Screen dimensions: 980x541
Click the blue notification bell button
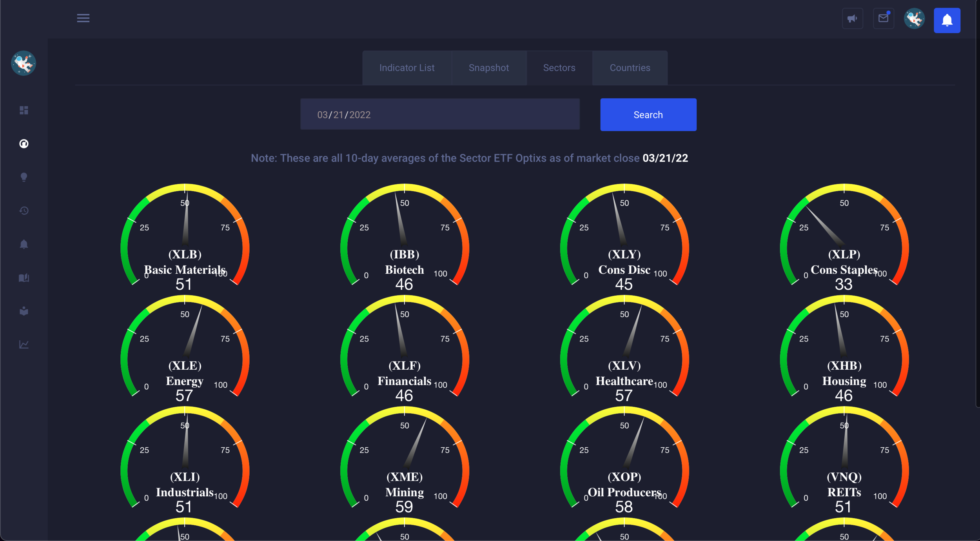(x=947, y=20)
